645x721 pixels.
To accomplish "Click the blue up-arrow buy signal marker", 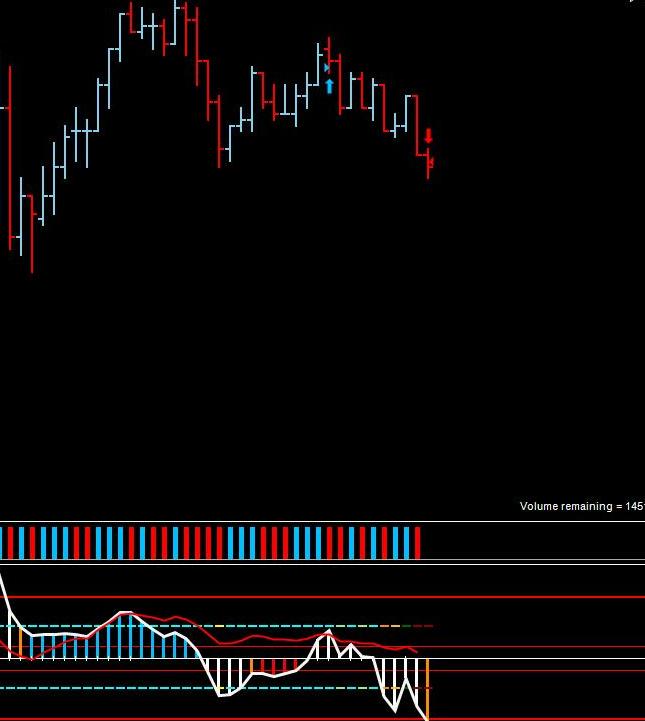I will [329, 86].
